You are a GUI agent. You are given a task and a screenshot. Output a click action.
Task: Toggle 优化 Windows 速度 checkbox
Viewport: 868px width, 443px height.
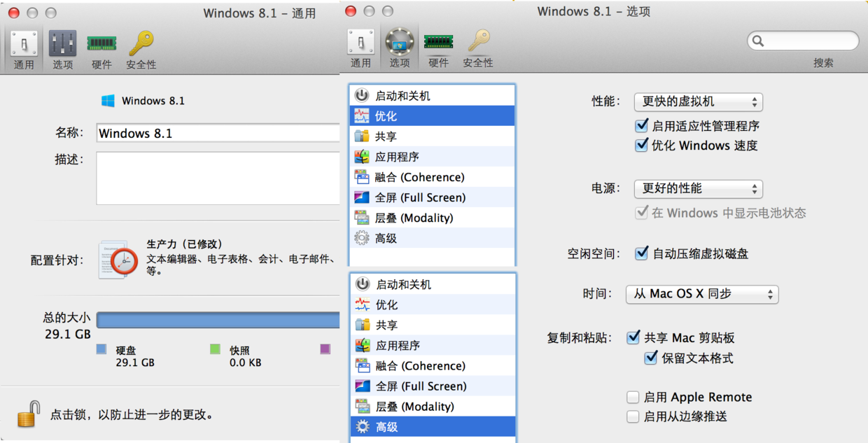point(641,145)
